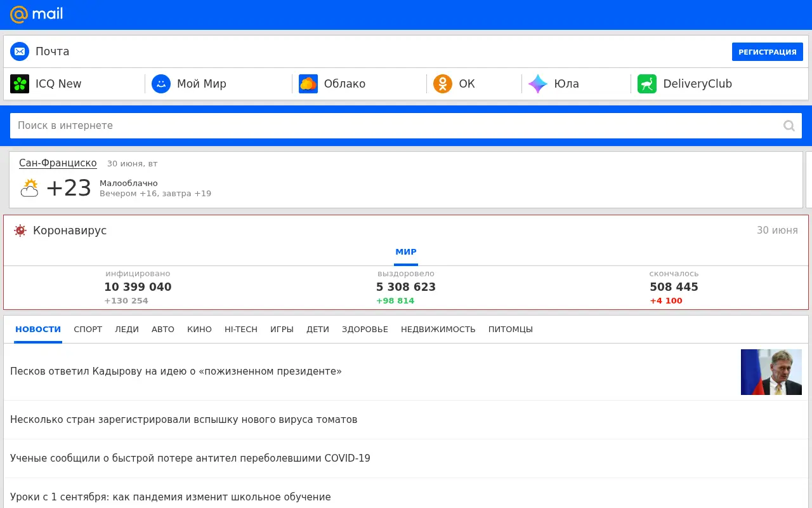Click the Коронавирус section title
This screenshot has height=508, width=812.
click(70, 231)
